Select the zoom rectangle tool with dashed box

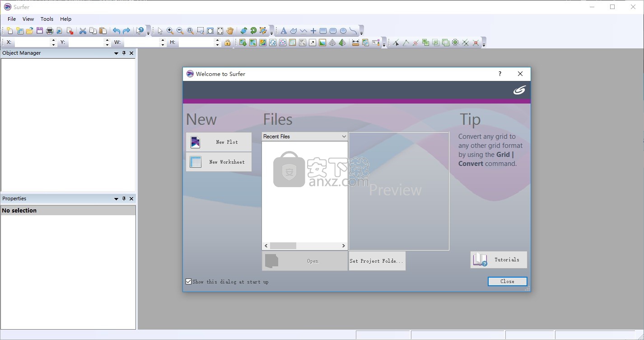click(x=201, y=31)
